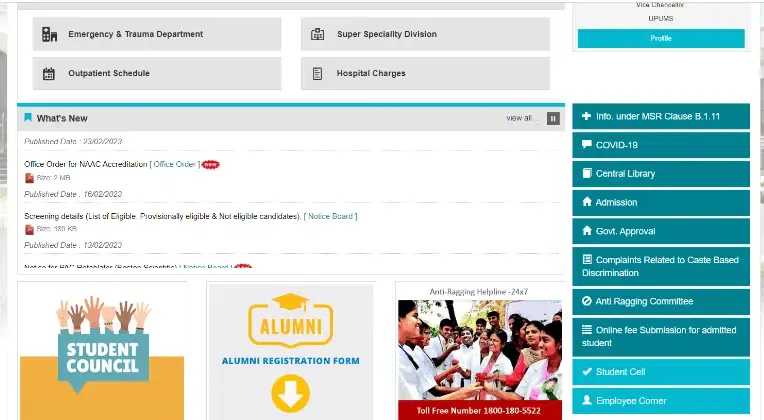Click the PDF icon under NAAC Accreditation
The width and height of the screenshot is (764, 420).
[29, 178]
